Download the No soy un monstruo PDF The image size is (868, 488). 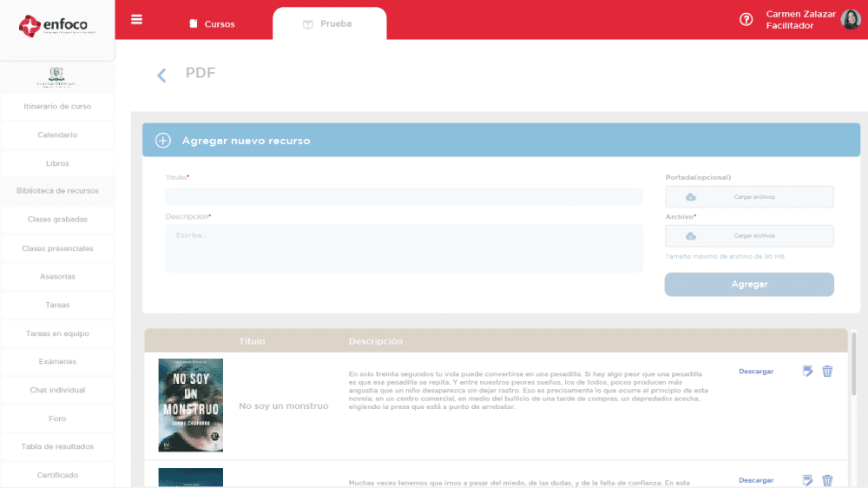[x=755, y=372]
